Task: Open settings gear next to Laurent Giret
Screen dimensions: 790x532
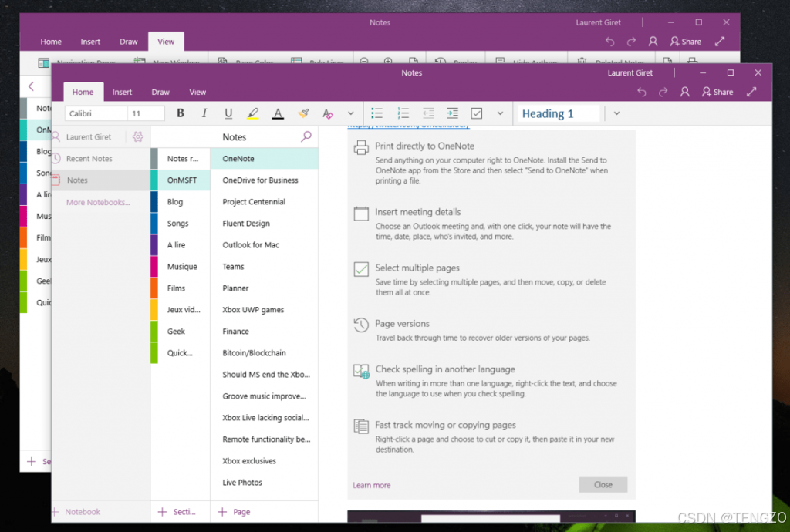Action: click(x=137, y=136)
